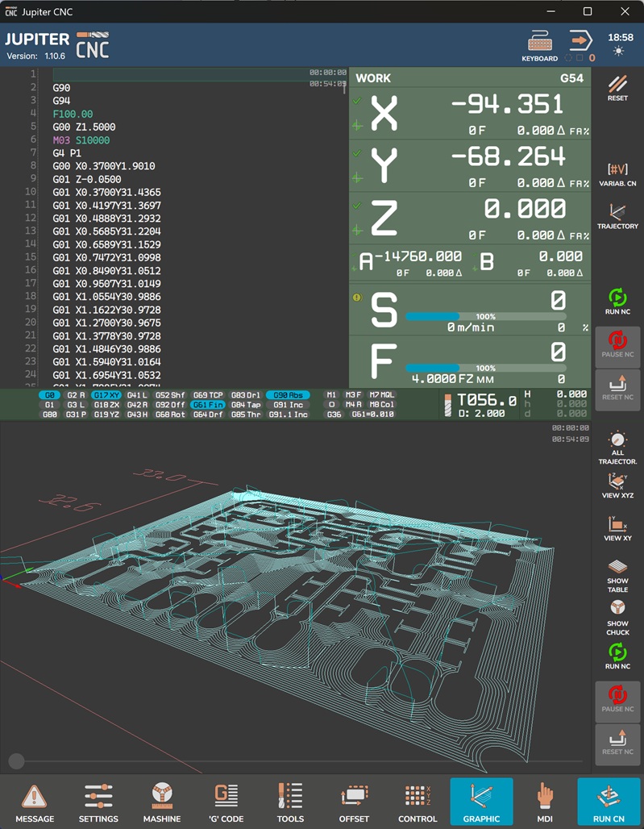Show ALL TRAJECTOR. in the graphic view
The image size is (644, 829).
click(x=617, y=448)
